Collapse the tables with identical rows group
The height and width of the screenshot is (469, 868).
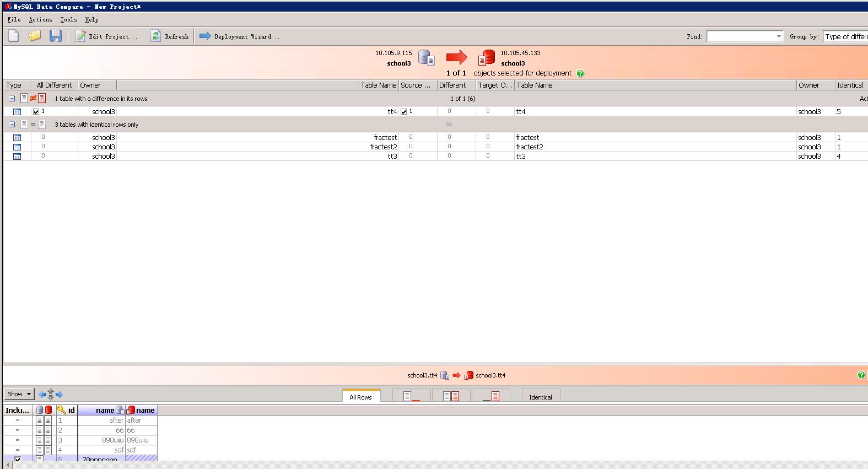point(12,125)
